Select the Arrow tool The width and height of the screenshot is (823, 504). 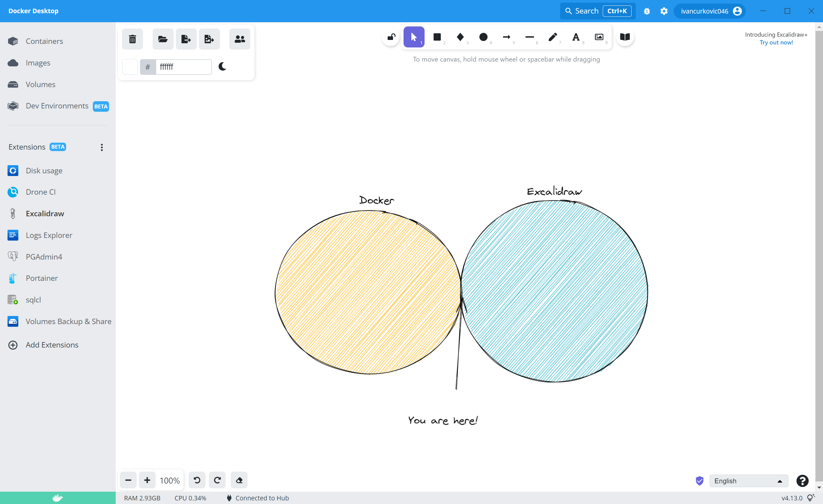pyautogui.click(x=506, y=37)
